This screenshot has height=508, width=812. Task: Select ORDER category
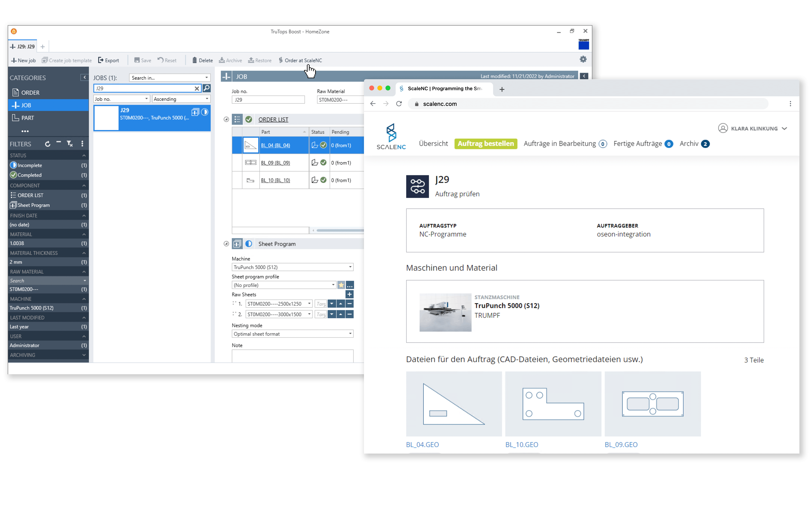(48, 92)
